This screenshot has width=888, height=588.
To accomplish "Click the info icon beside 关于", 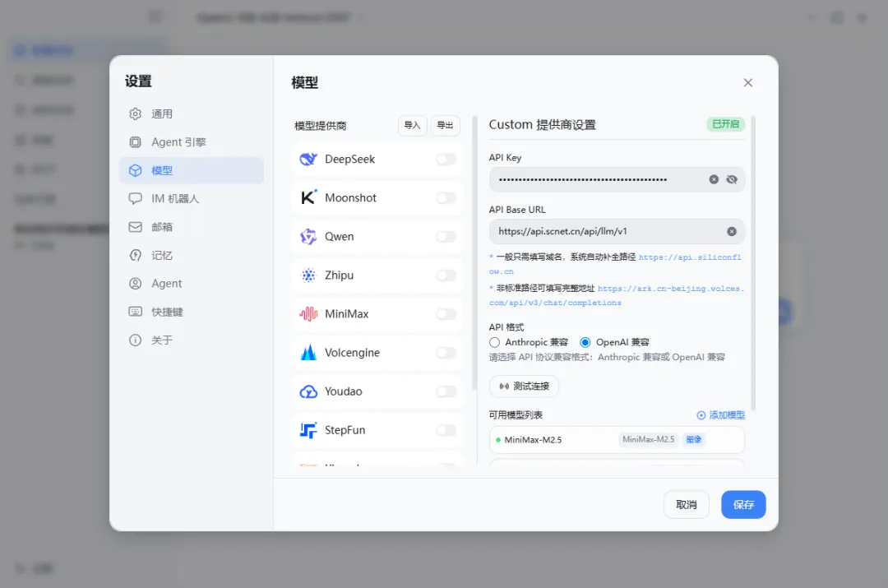I will click(x=136, y=340).
